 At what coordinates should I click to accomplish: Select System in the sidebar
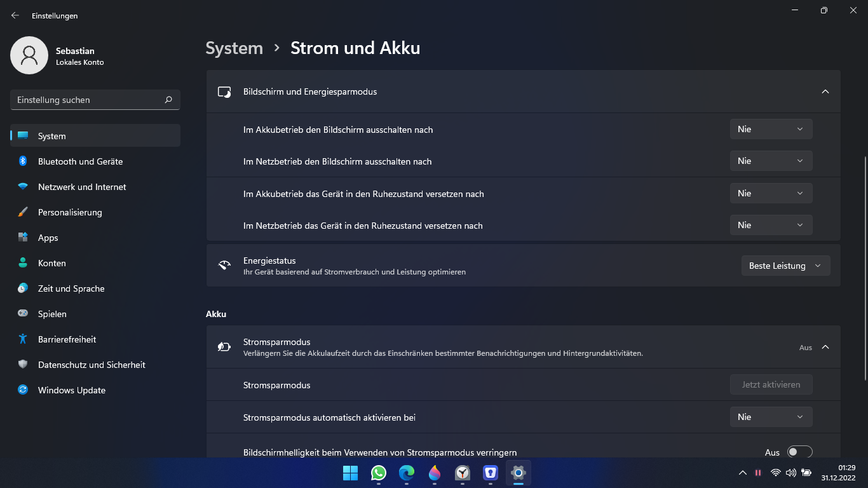pos(95,136)
